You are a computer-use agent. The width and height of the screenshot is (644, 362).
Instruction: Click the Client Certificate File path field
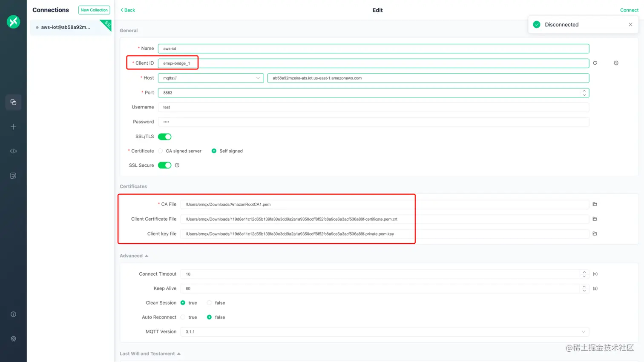pyautogui.click(x=385, y=219)
